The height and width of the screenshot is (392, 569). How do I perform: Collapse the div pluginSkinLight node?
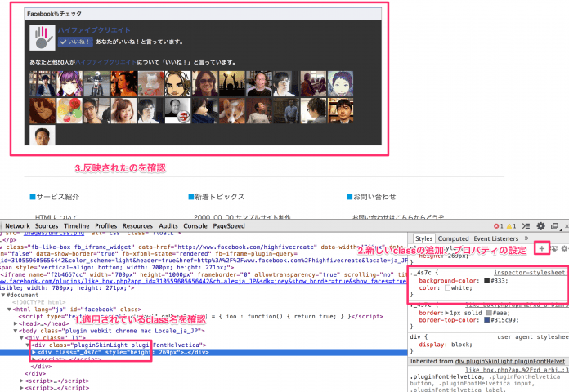(x=28, y=345)
